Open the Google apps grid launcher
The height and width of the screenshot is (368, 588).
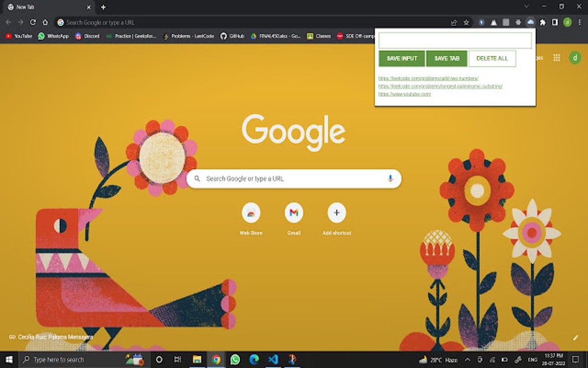click(x=557, y=58)
